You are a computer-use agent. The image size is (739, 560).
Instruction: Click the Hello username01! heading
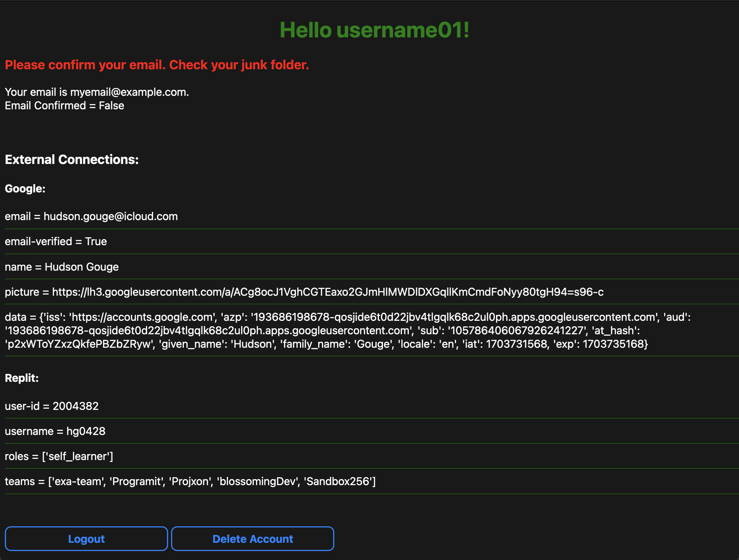point(374,30)
